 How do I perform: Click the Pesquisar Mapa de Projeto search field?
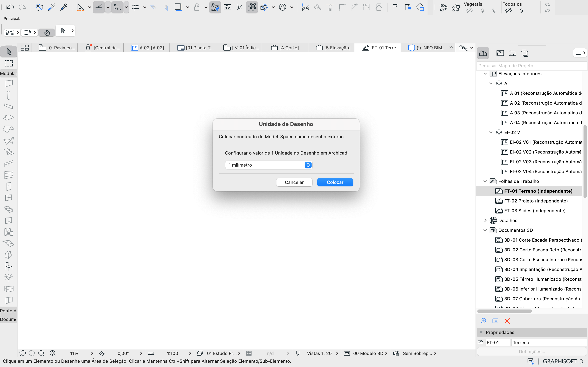tap(530, 65)
